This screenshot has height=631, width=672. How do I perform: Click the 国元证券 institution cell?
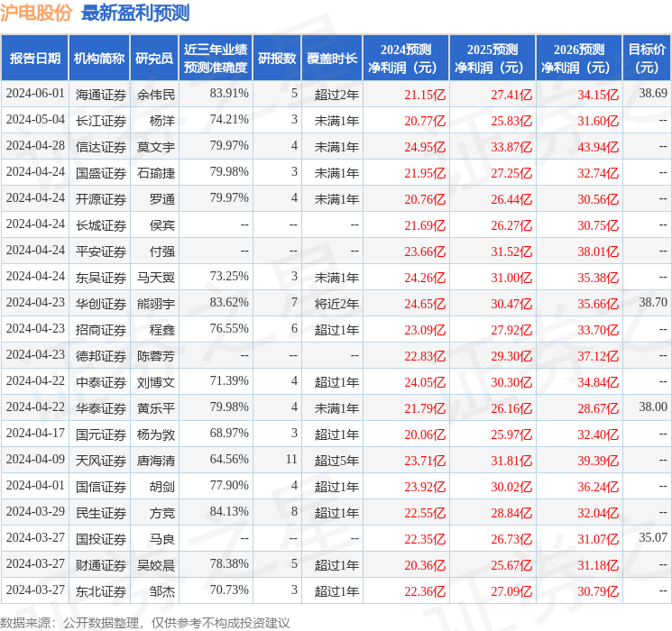click(x=101, y=434)
